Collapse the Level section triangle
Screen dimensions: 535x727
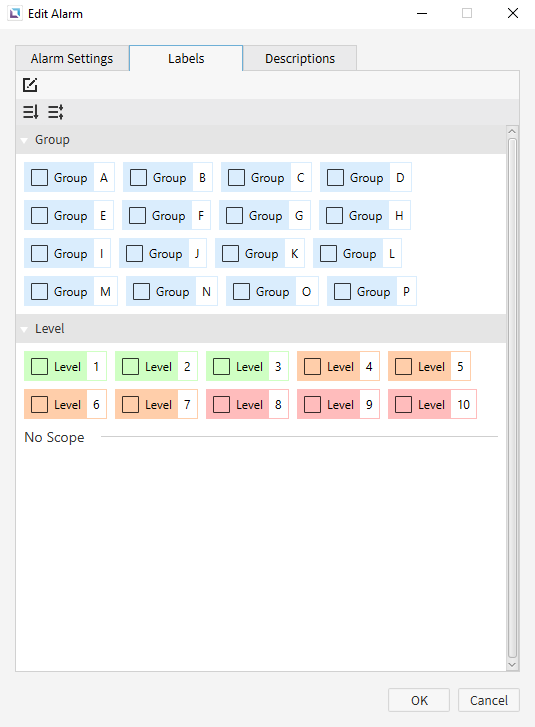(x=24, y=329)
